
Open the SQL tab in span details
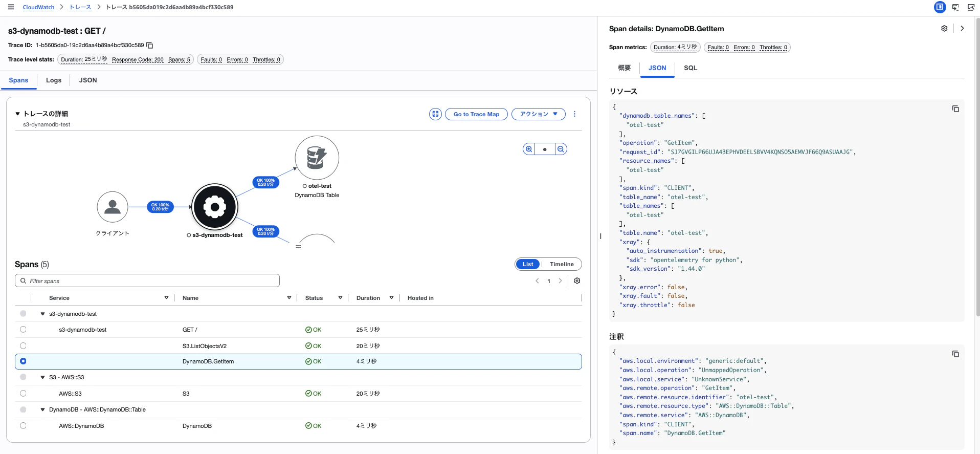point(691,68)
